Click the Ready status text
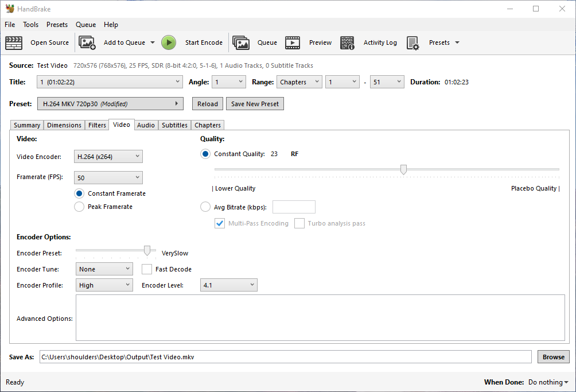The width and height of the screenshot is (576, 392). tap(15, 382)
